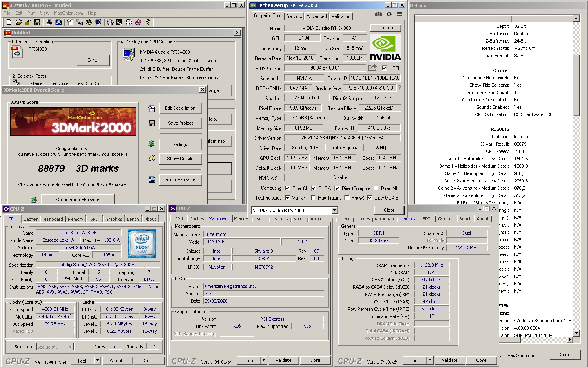Open Tools dropdown arrow in CPU-Z Memory window
588x368 pixels.
tap(430, 360)
